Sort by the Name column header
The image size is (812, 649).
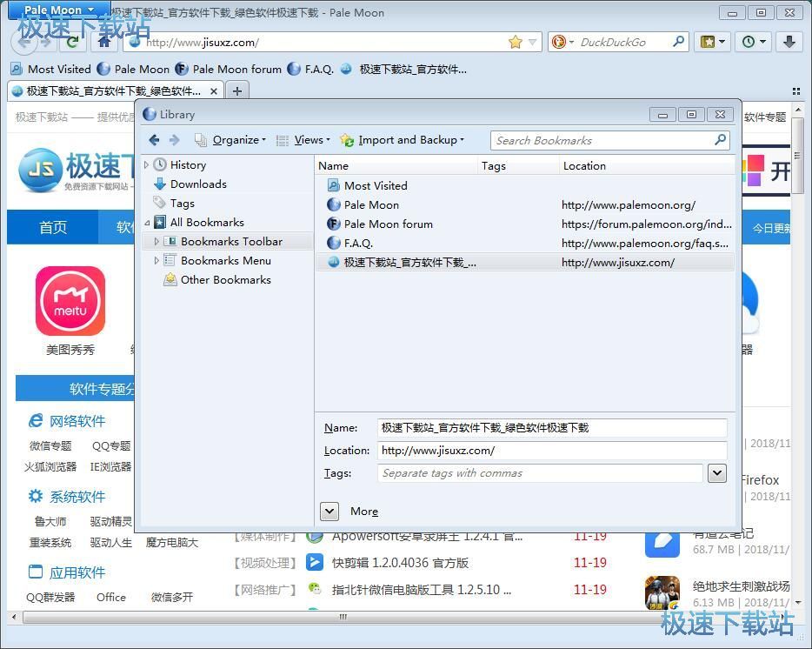pos(396,166)
